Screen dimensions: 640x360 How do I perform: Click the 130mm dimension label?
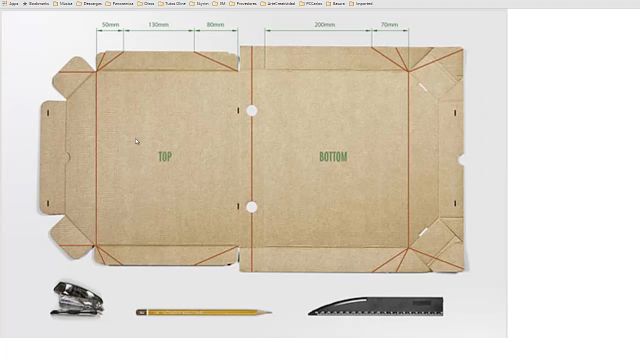tap(158, 24)
